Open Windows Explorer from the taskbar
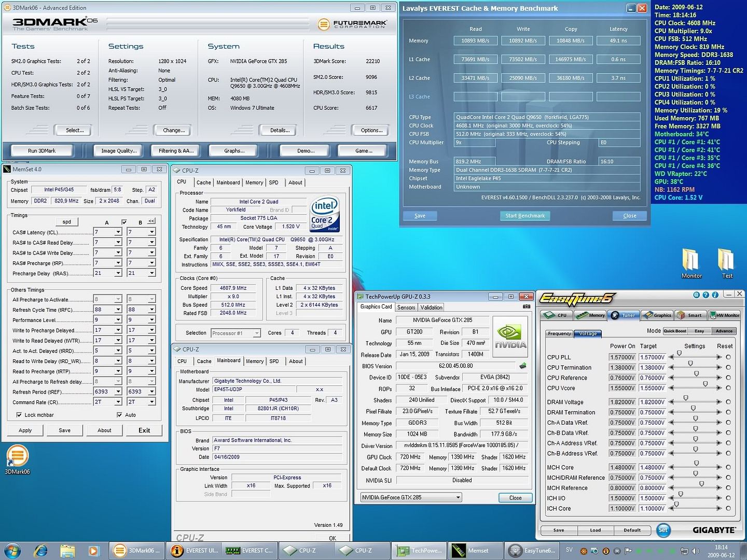The width and height of the screenshot is (747, 560). tap(67, 551)
